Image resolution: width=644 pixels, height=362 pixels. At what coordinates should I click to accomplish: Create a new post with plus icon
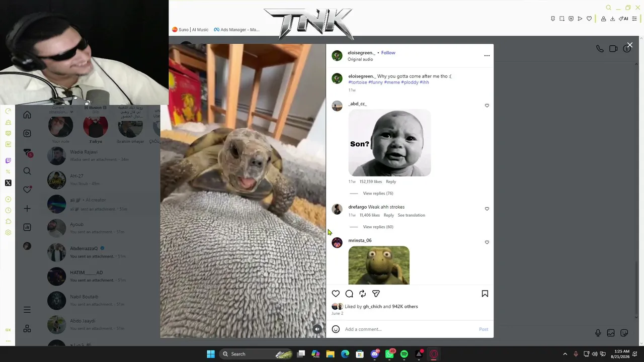click(27, 208)
